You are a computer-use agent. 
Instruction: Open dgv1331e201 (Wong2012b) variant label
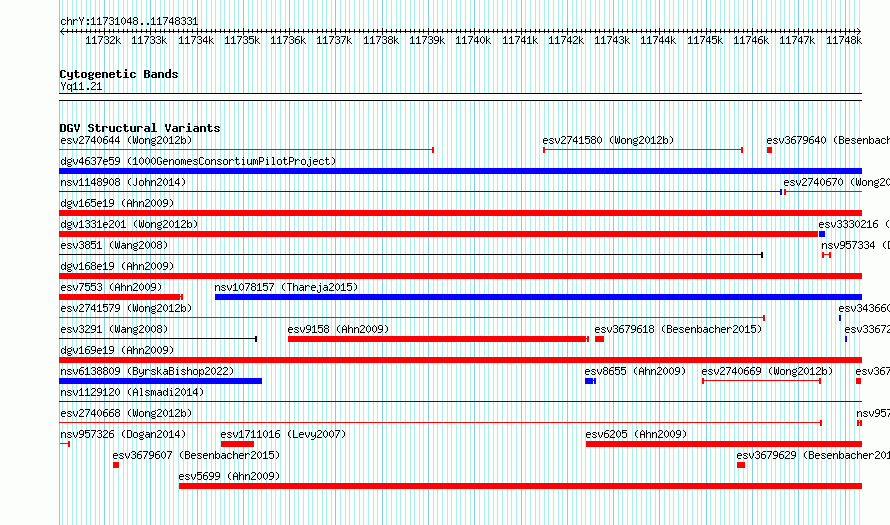129,224
